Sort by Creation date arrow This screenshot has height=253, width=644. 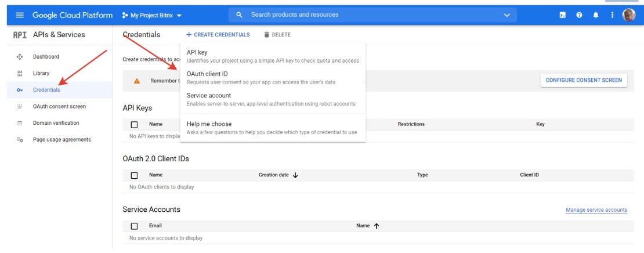[295, 175]
